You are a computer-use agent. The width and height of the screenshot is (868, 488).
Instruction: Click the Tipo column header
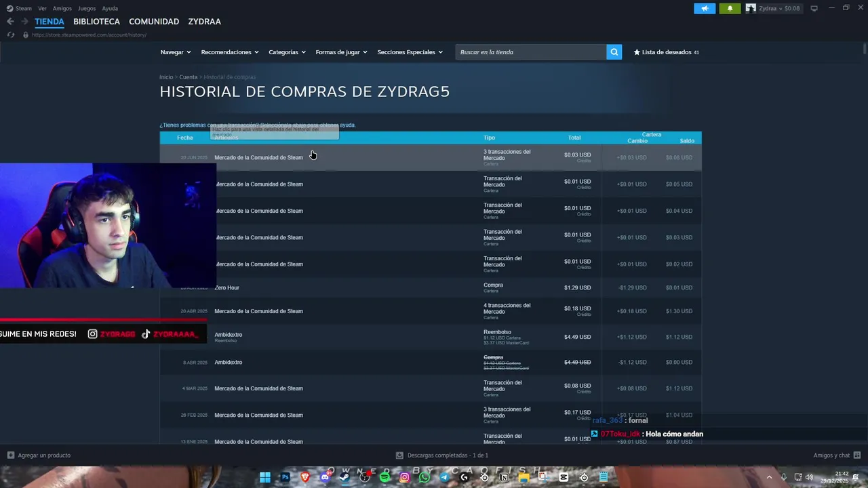(489, 138)
